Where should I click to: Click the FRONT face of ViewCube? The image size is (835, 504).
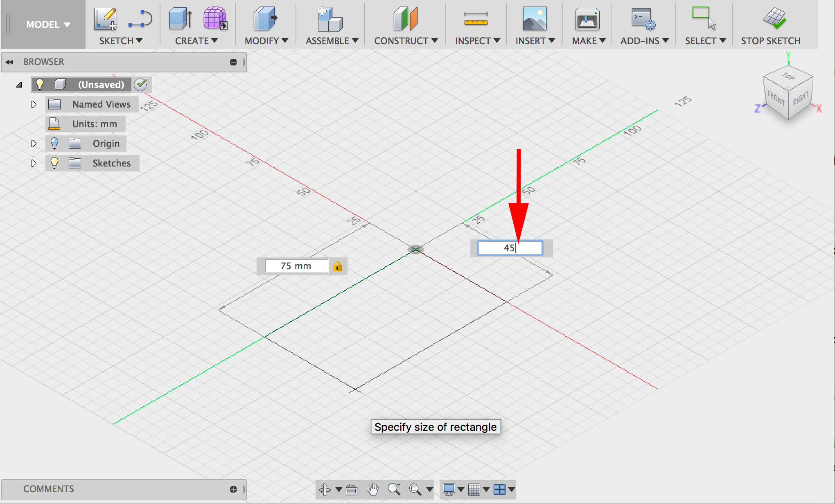776,98
